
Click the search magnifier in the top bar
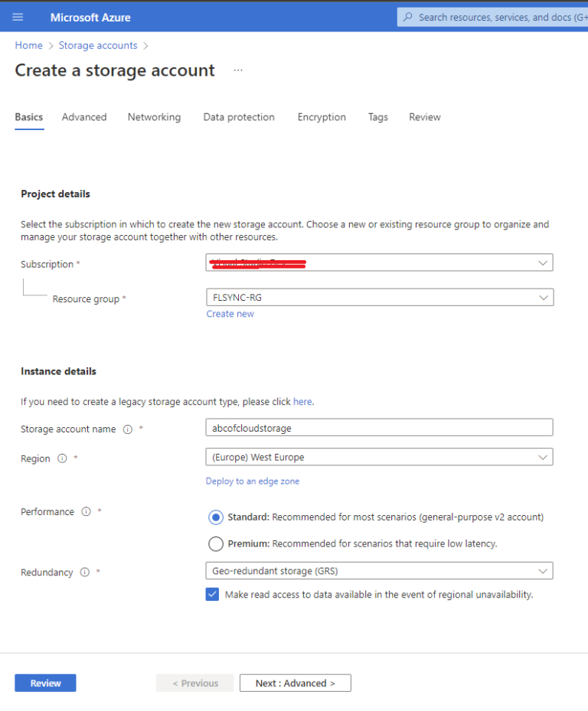(408, 16)
